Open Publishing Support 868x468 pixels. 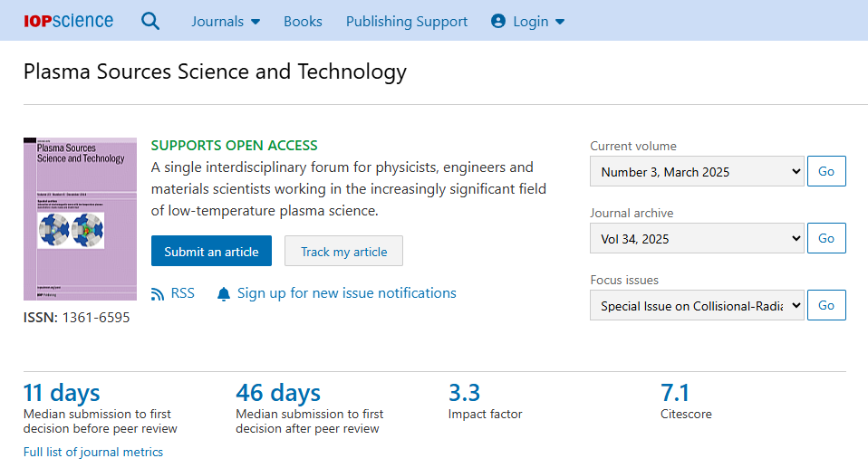click(x=407, y=21)
